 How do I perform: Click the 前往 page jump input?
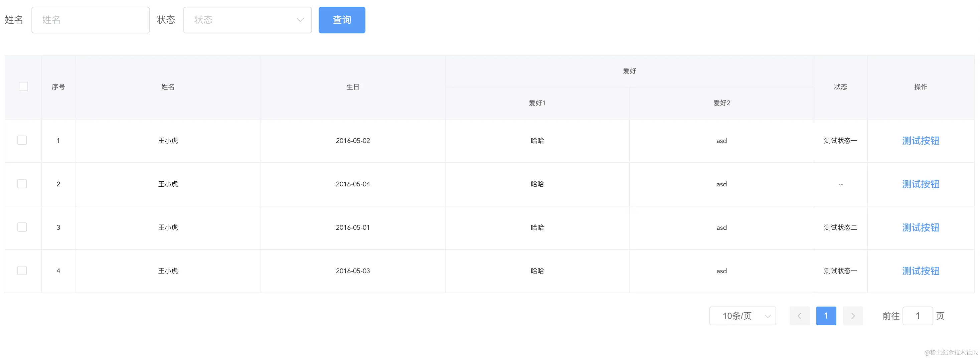(x=917, y=316)
